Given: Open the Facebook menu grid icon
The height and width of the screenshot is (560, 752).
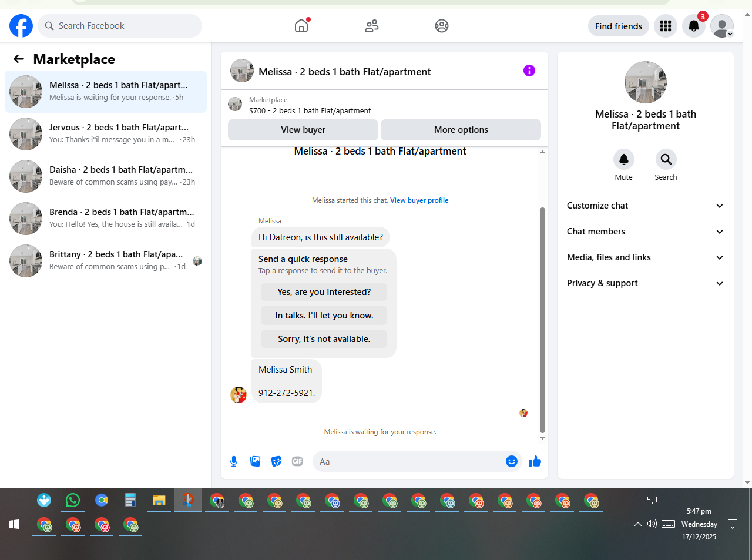Looking at the screenshot, I should tap(666, 26).
